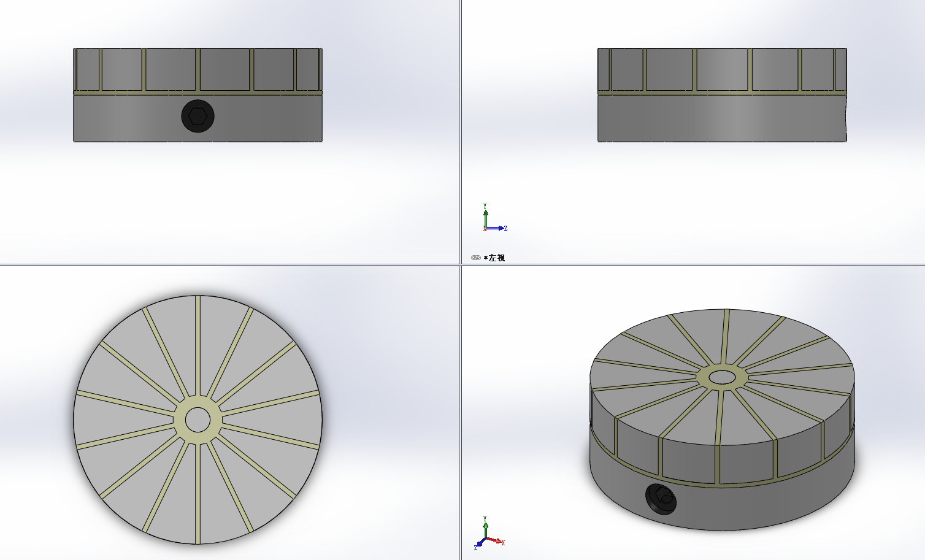Click the viewport link icon beside *左視
The height and width of the screenshot is (560, 925).
pyautogui.click(x=475, y=258)
